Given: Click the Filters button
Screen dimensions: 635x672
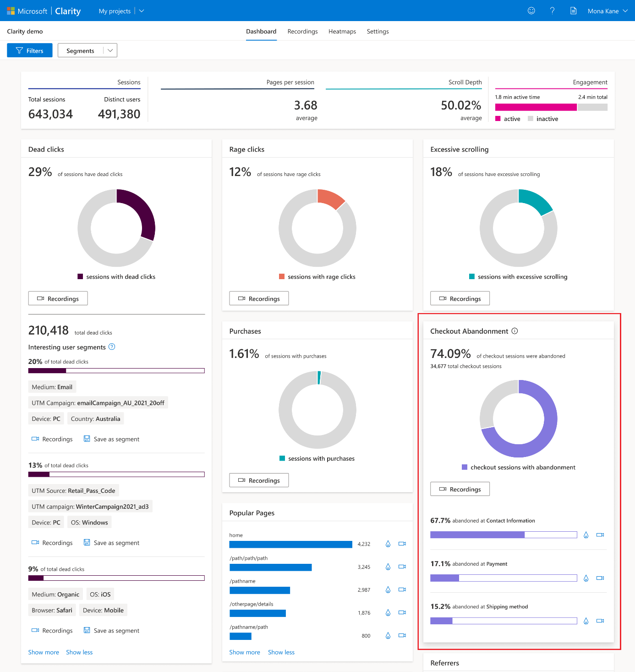Looking at the screenshot, I should (x=30, y=50).
